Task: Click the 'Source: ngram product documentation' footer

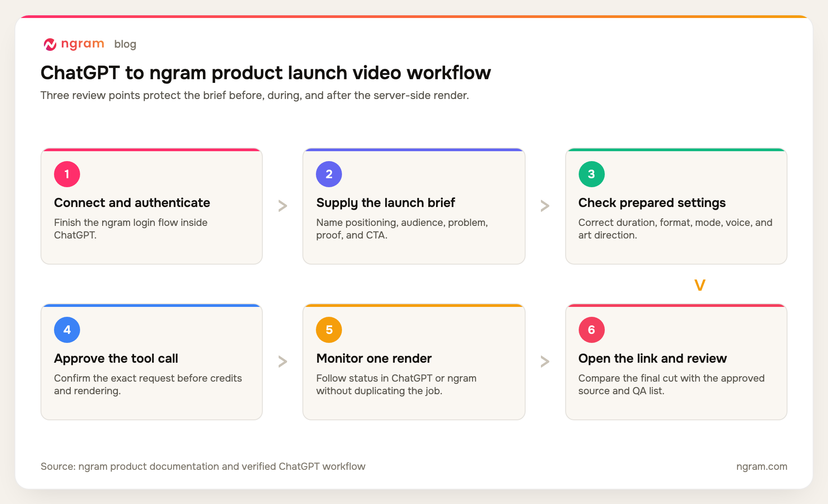Action: [203, 466]
